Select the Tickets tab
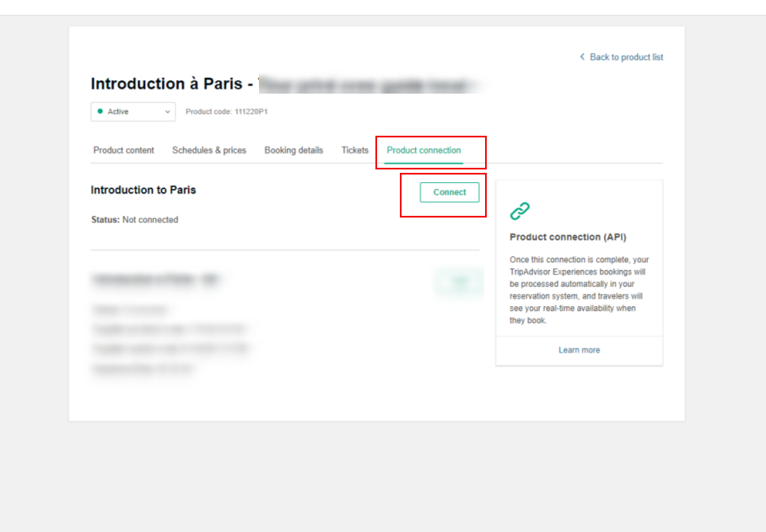The image size is (766, 532). [x=354, y=150]
